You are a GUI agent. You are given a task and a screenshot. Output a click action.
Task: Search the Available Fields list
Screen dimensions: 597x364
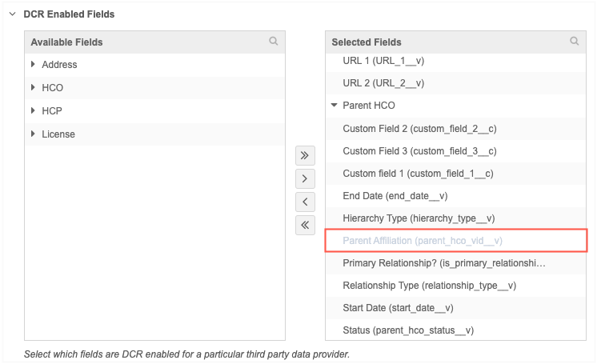coord(274,42)
